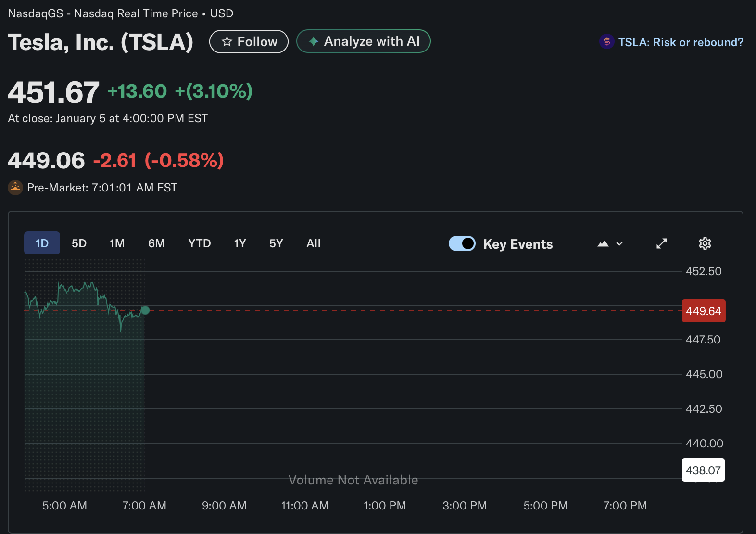This screenshot has width=756, height=534.
Task: Expand chart to full screen
Action: tap(662, 243)
